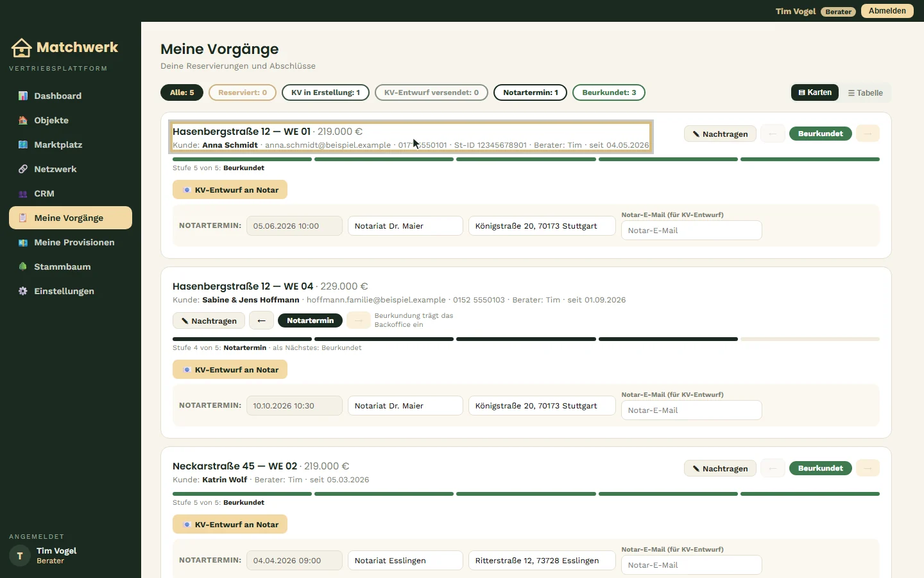The image size is (924, 578).
Task: Click Notar-E-Mail field on WE 04 card
Action: 692,410
